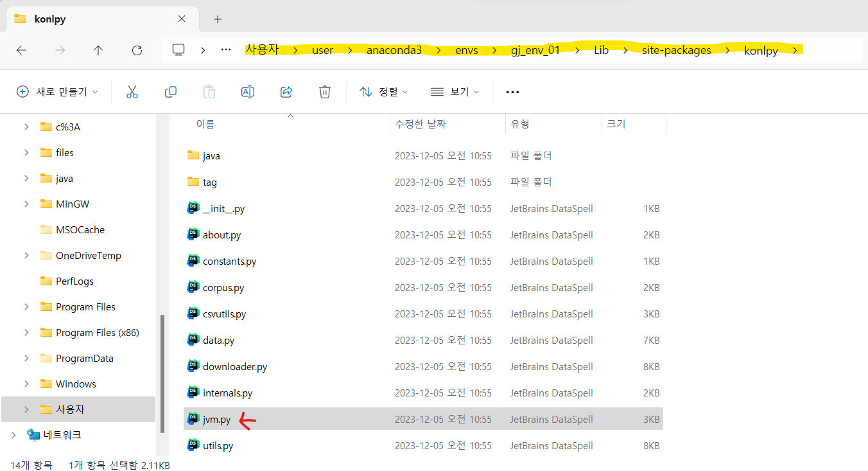Screen dimensions: 868x471
Task: Click the gj_env_01 breadcrumb
Action: coord(536,50)
